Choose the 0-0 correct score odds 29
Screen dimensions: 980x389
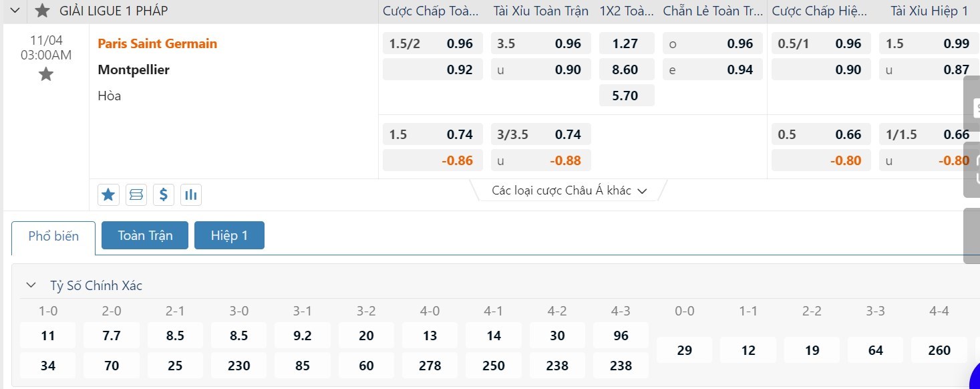click(684, 350)
